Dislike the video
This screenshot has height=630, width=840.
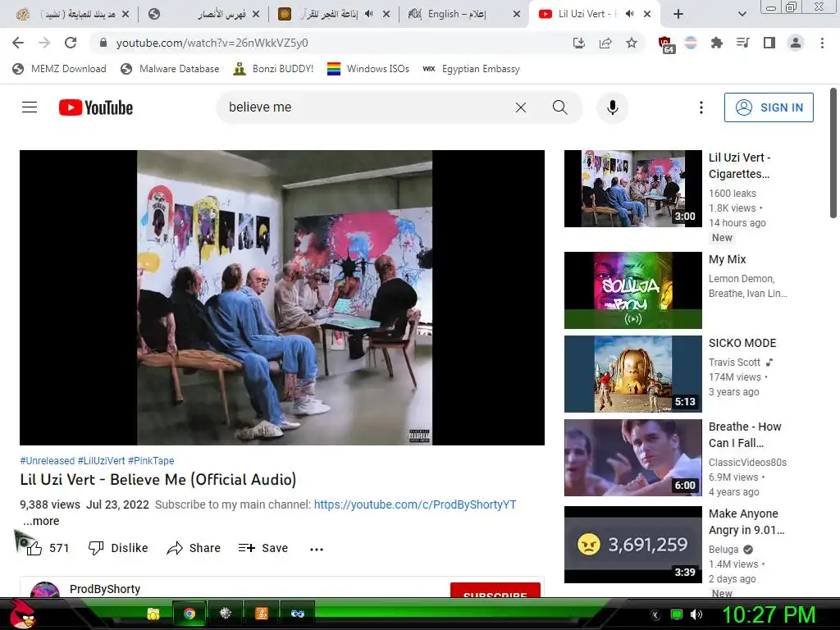(118, 548)
